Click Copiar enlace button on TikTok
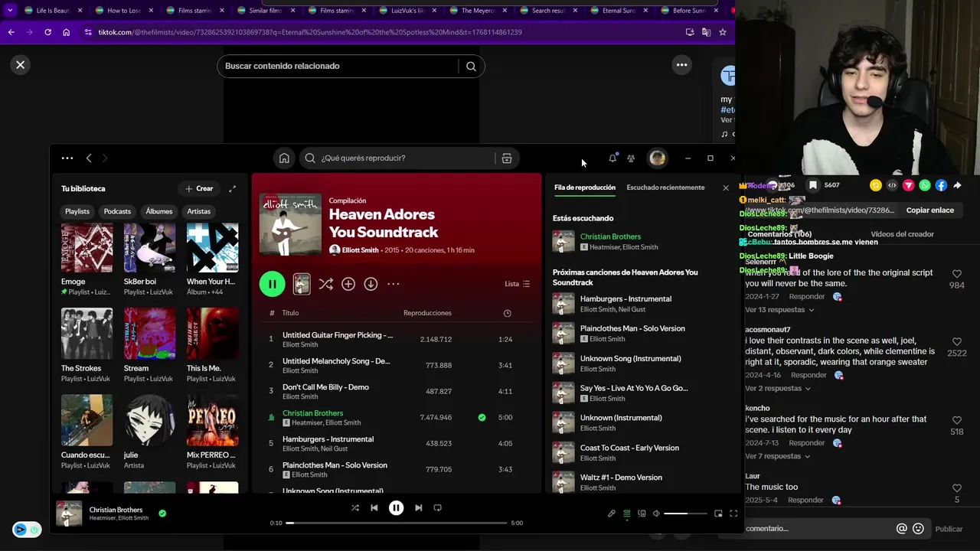Screen dimensions: 980x551 tap(930, 210)
